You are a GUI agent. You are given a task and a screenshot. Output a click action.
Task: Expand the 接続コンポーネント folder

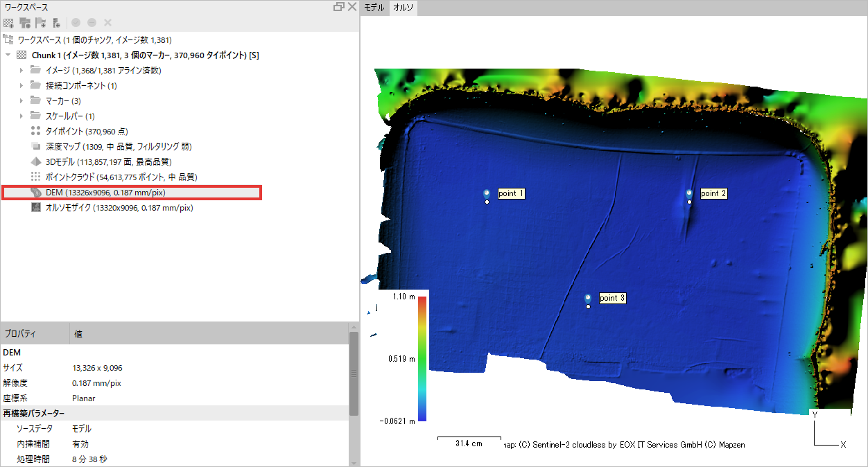point(21,86)
